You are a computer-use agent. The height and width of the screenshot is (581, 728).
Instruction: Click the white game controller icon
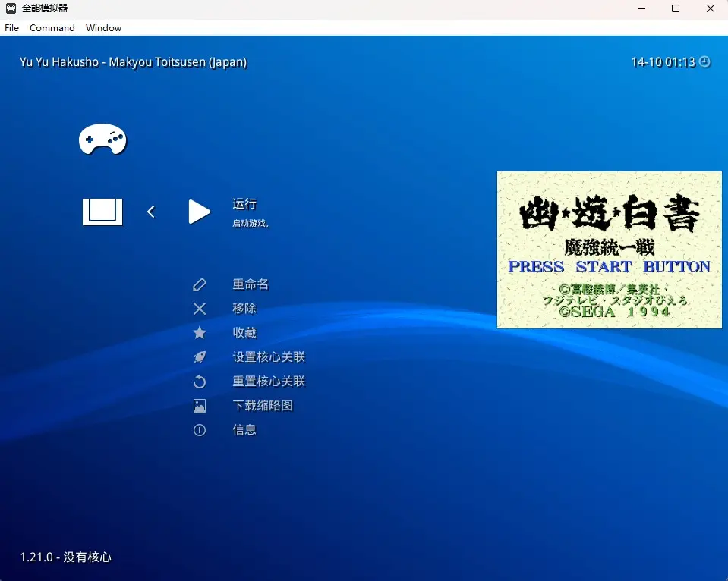(102, 140)
